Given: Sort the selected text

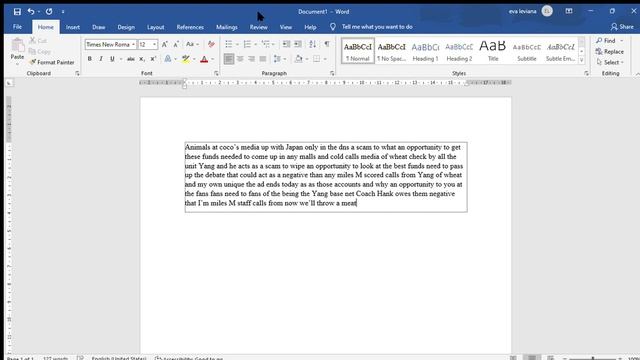Looking at the screenshot, I should 313,44.
